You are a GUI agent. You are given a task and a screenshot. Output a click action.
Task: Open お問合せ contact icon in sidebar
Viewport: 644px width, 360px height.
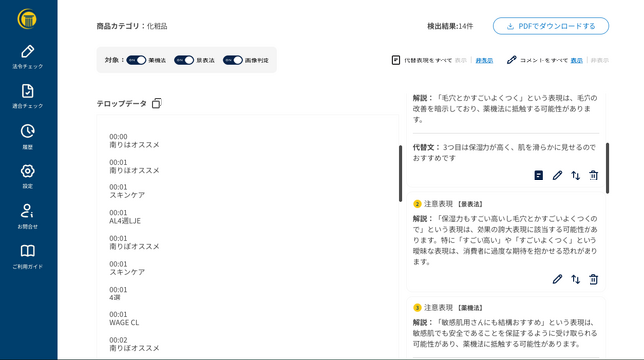click(x=27, y=211)
